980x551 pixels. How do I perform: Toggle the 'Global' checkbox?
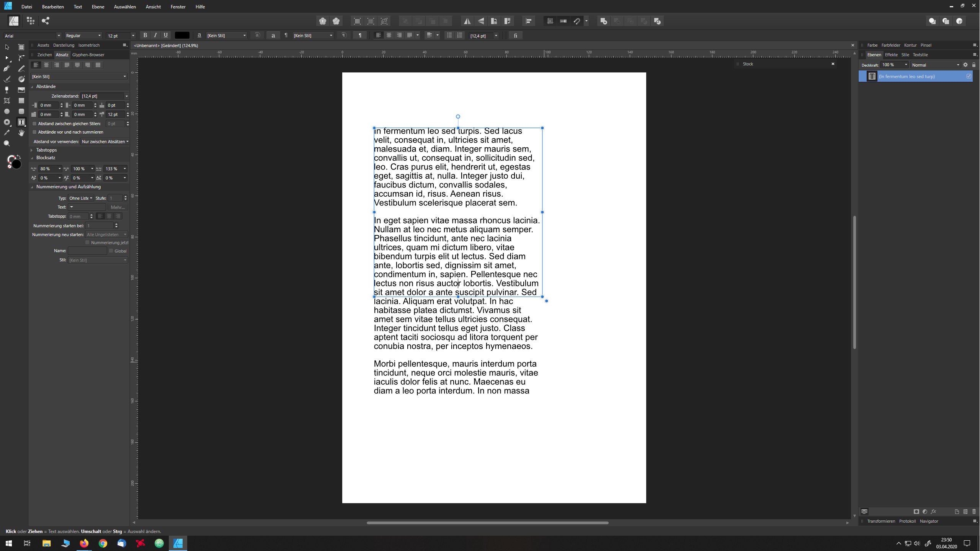point(111,251)
